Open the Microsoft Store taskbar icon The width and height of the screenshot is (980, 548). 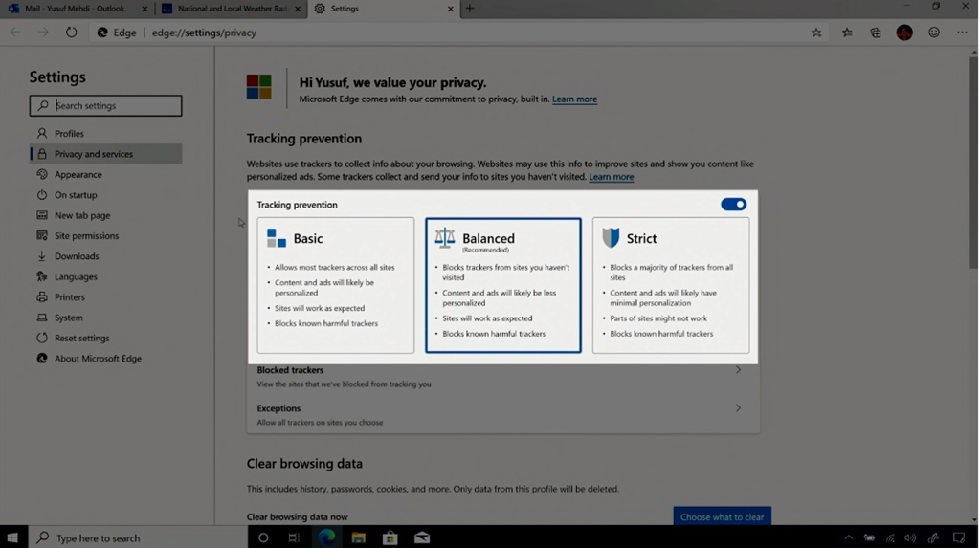click(390, 537)
